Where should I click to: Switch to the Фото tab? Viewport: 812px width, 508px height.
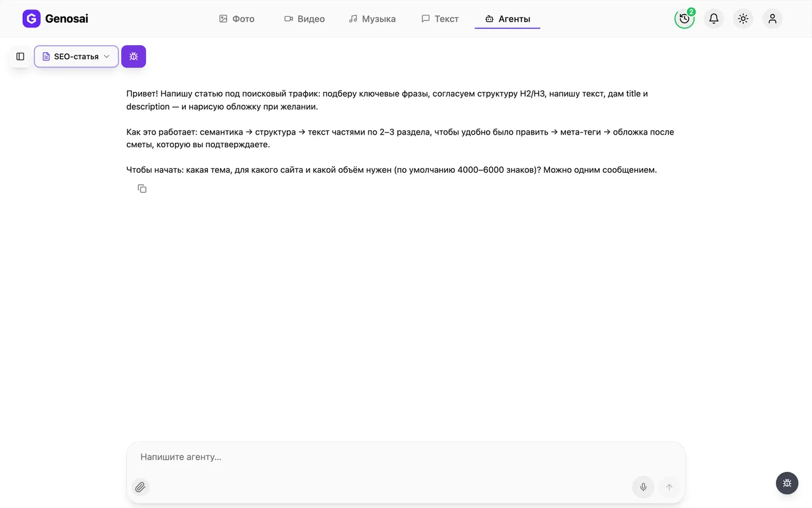237,19
